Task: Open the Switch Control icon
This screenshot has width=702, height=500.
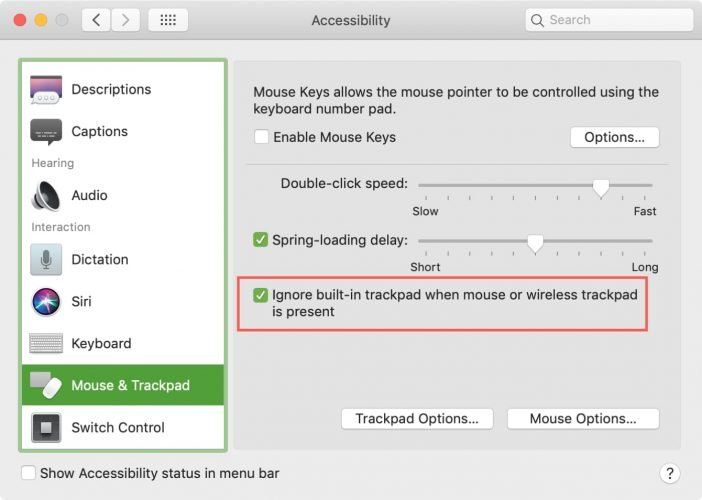Action: [46, 427]
